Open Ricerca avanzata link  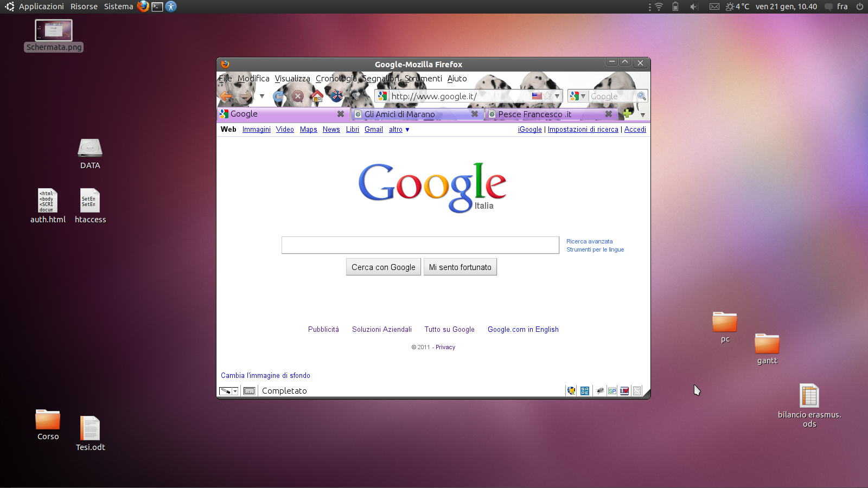(x=590, y=241)
